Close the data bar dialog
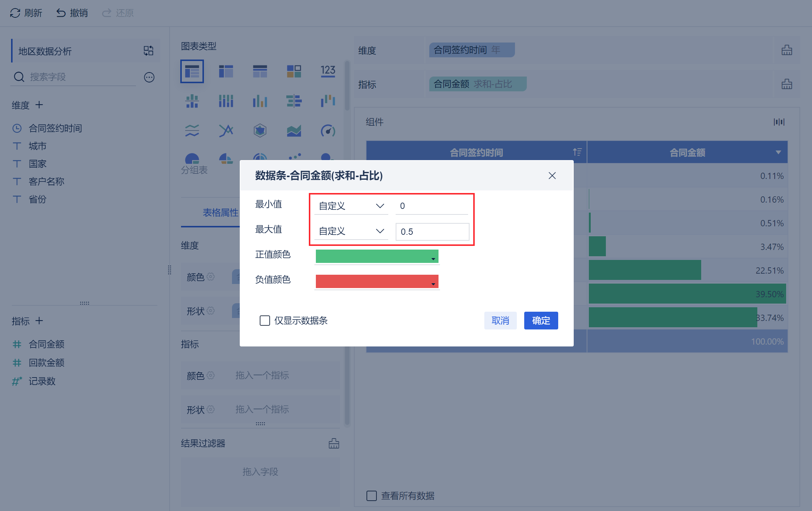Screen dimensions: 812x511 pyautogui.click(x=552, y=176)
